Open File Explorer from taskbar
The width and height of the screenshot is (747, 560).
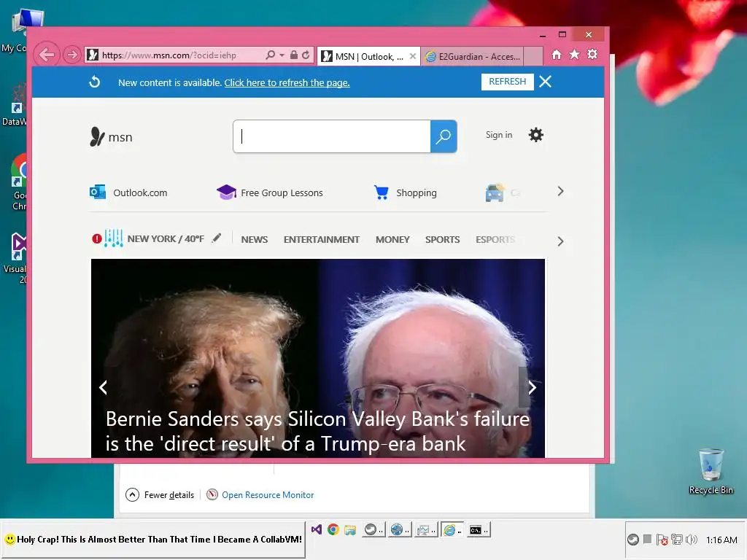350,529
